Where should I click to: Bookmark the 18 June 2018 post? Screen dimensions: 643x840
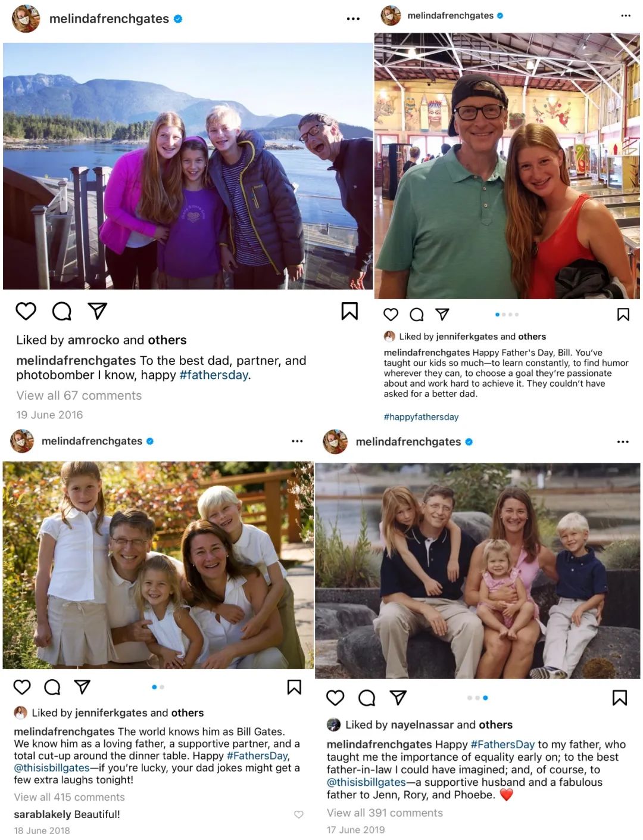[294, 687]
